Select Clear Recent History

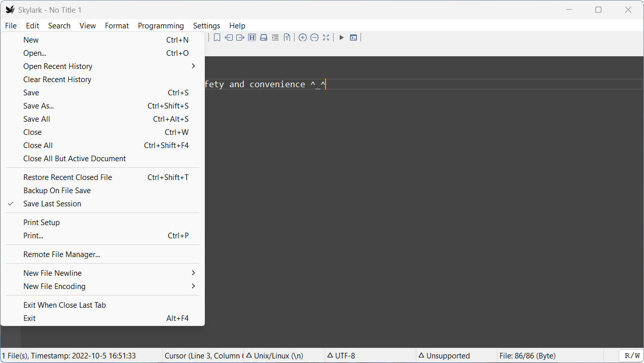[102, 80]
